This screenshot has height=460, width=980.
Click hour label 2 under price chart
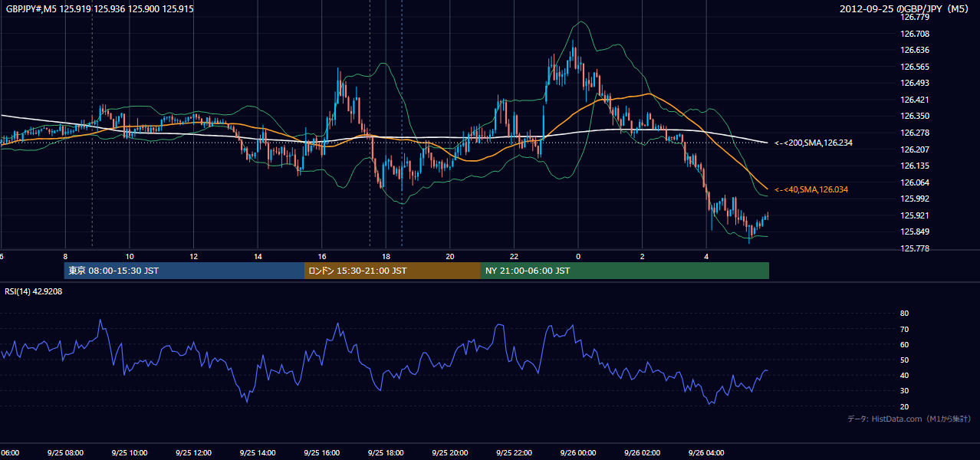click(643, 256)
